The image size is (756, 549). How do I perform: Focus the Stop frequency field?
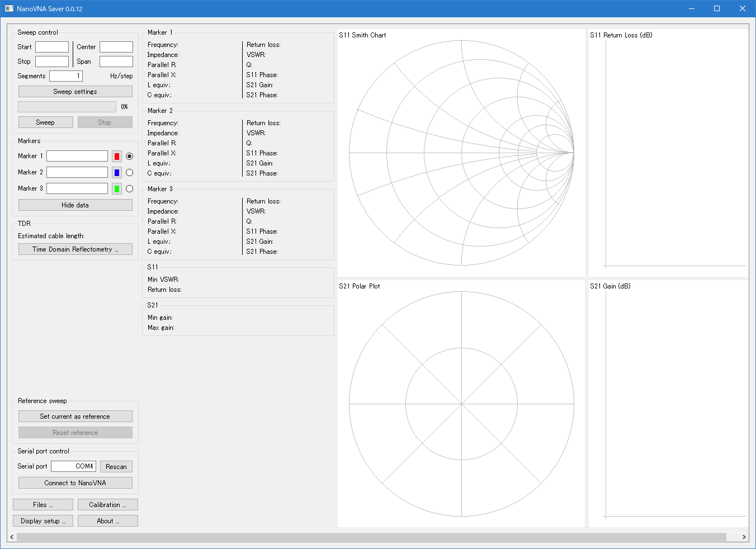pyautogui.click(x=52, y=61)
